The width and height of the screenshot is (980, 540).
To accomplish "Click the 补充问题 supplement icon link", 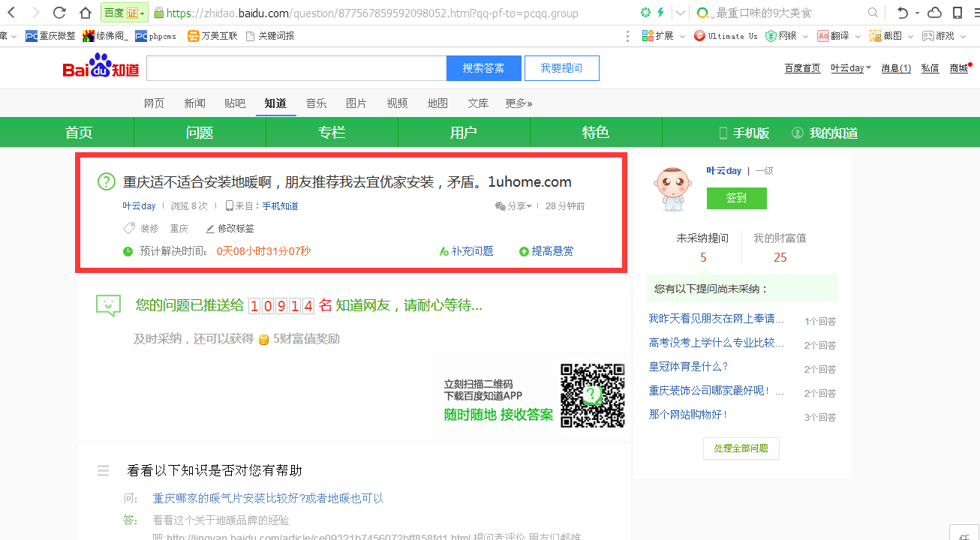I will pyautogui.click(x=444, y=251).
